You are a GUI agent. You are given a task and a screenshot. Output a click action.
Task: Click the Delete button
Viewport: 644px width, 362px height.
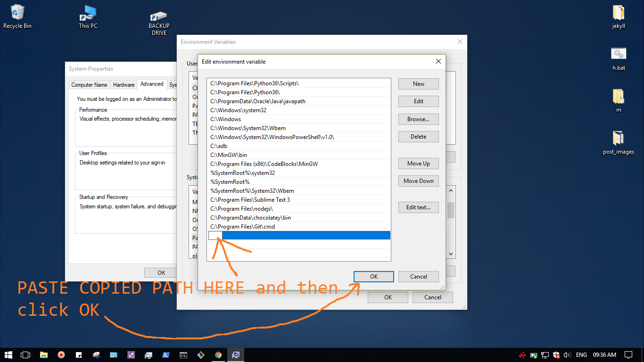coord(419,137)
